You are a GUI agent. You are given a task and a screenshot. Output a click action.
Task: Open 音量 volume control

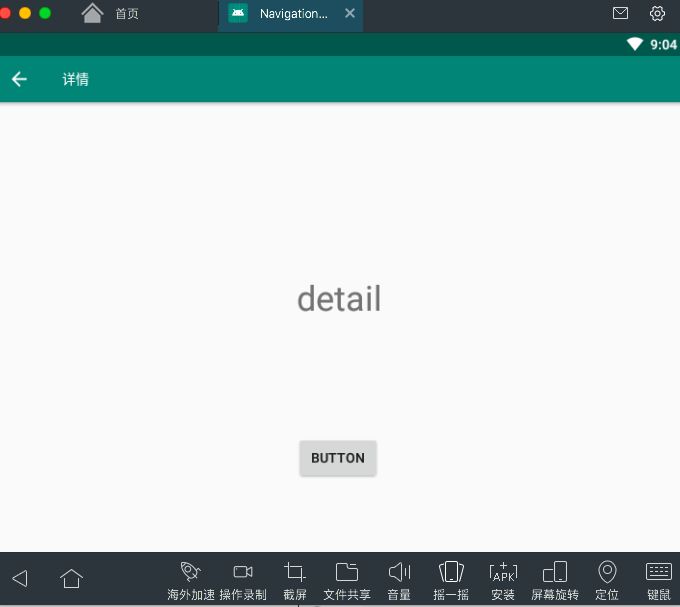[399, 581]
